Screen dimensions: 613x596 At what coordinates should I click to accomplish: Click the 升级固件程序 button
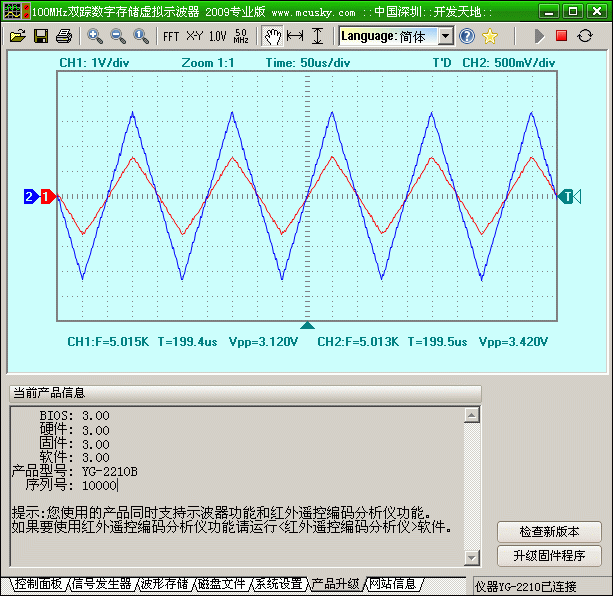pyautogui.click(x=549, y=556)
